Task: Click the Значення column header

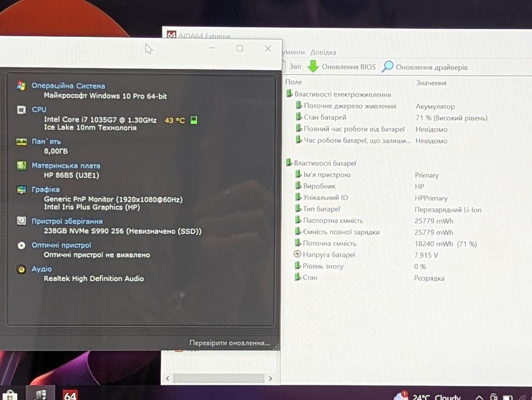Action: (x=431, y=83)
